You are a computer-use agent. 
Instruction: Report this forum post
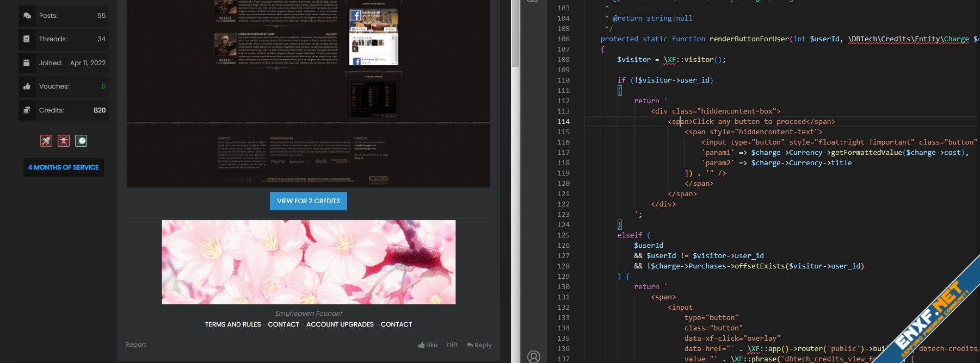coord(135,345)
